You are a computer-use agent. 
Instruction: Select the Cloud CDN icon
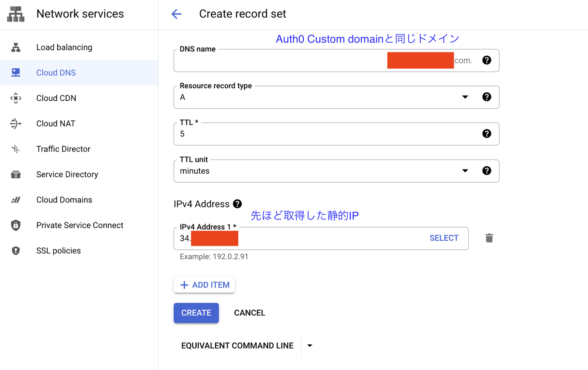(x=16, y=98)
